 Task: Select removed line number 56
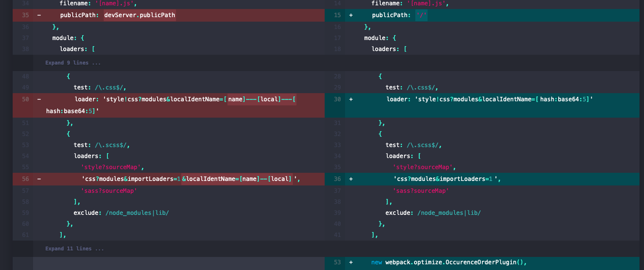[25, 179]
